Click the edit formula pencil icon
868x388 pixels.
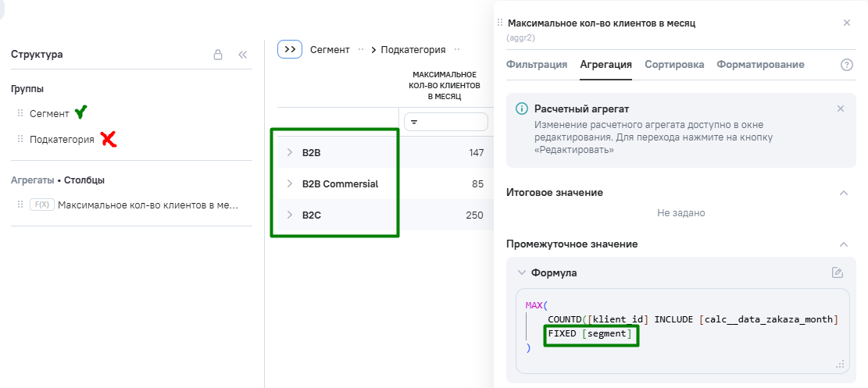(838, 272)
